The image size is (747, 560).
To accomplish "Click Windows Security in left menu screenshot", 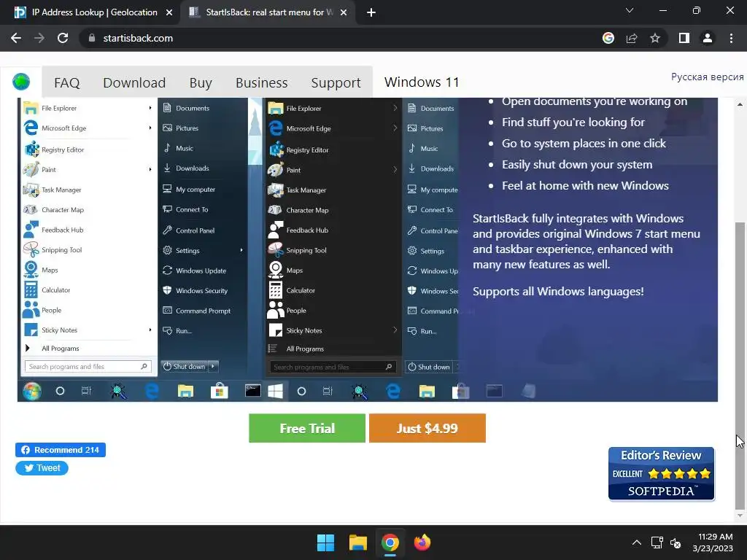I will (x=201, y=290).
